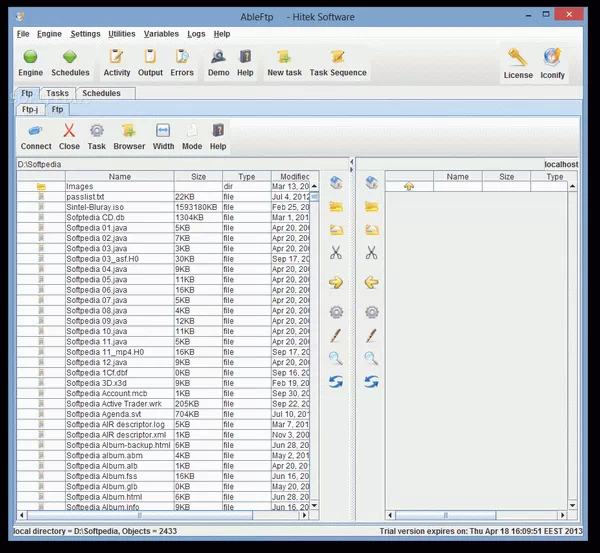Open the Errors log icon

(182, 57)
